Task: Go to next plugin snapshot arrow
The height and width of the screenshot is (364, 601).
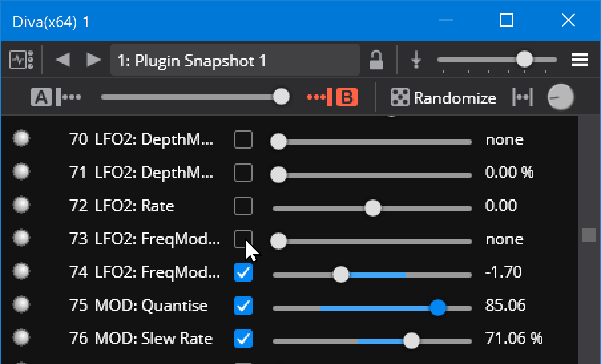Action: coord(94,60)
